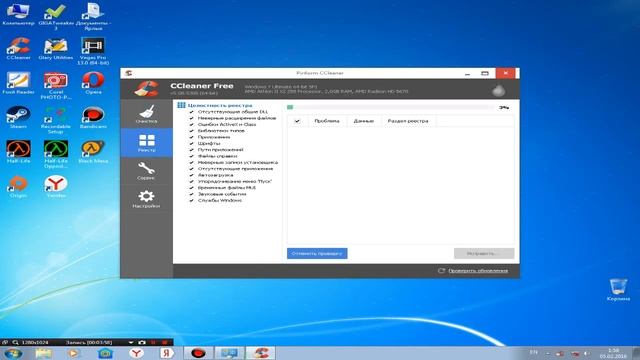Click the camera icon on recording bar

142,342
